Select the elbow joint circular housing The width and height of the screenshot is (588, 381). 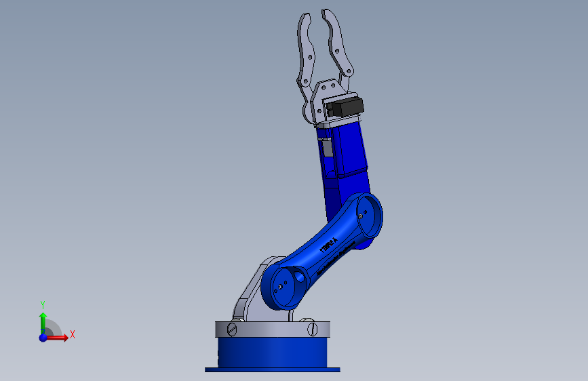pos(370,216)
